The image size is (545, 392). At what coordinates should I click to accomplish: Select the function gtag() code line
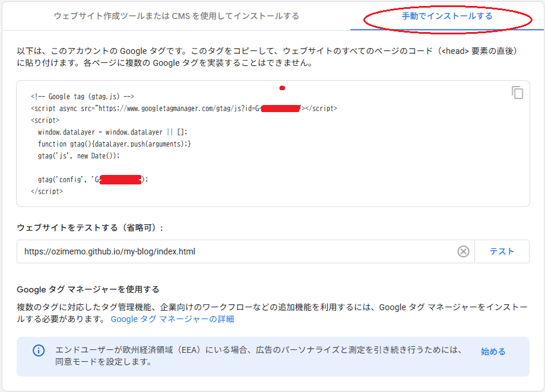pyautogui.click(x=115, y=144)
